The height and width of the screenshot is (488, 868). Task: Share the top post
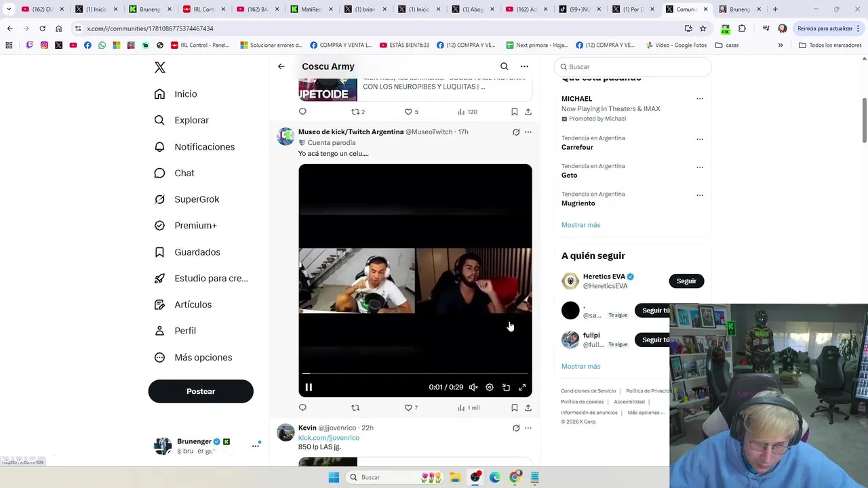[528, 112]
